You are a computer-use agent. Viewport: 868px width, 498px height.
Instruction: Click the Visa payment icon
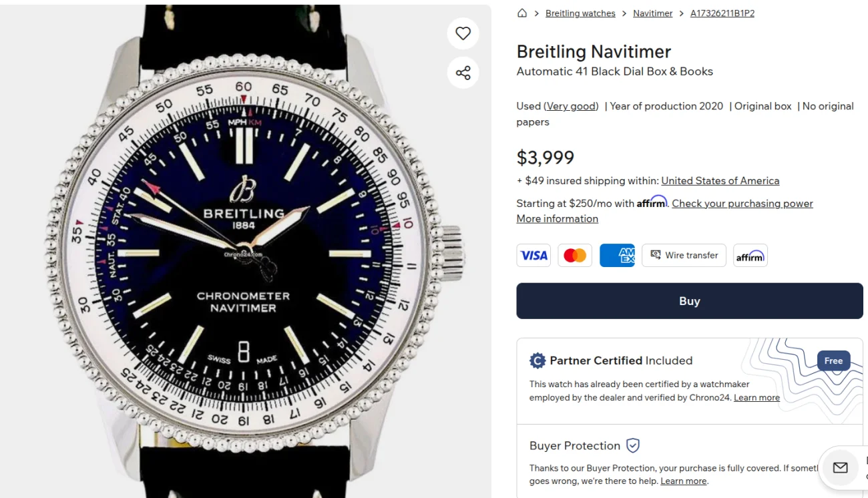(x=533, y=256)
